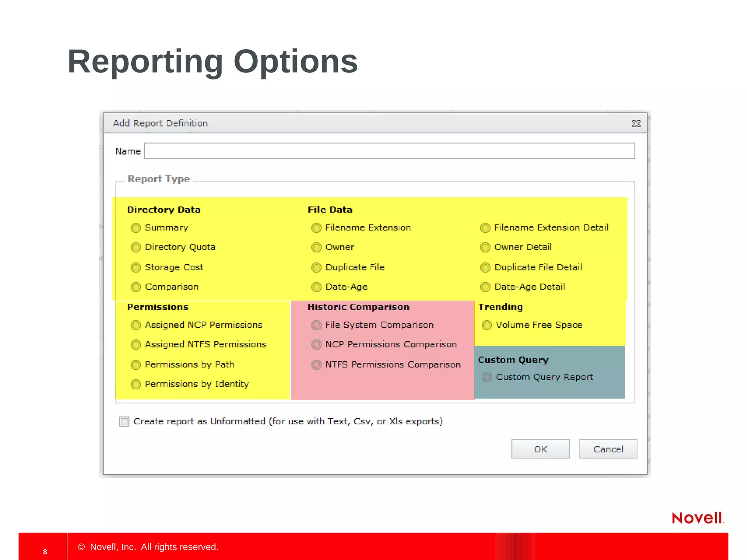Choose NCP Permissions Comparison report

[316, 345]
